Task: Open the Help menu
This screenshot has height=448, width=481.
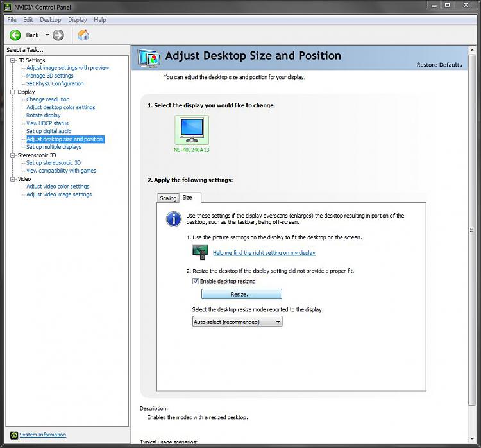Action: click(x=99, y=20)
